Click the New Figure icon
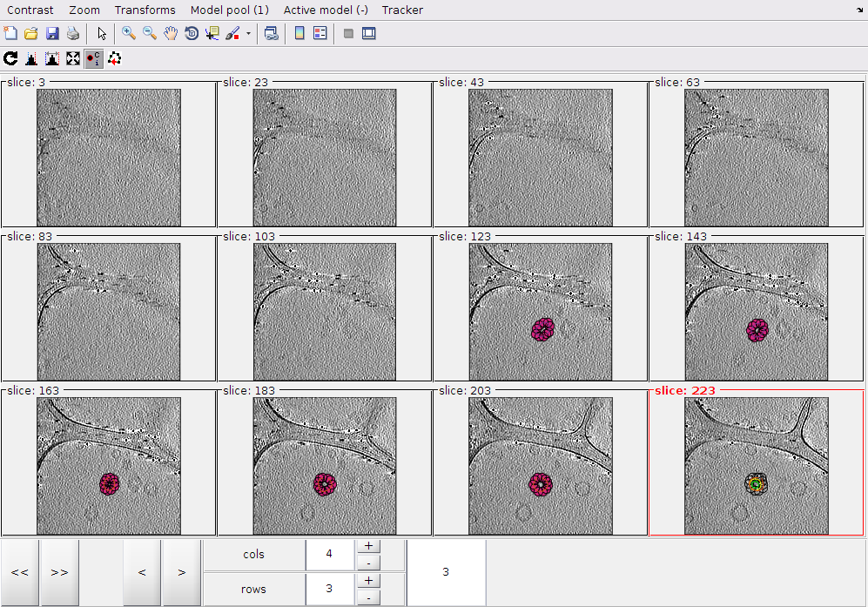Screen dimensions: 868x607 pos(10,33)
